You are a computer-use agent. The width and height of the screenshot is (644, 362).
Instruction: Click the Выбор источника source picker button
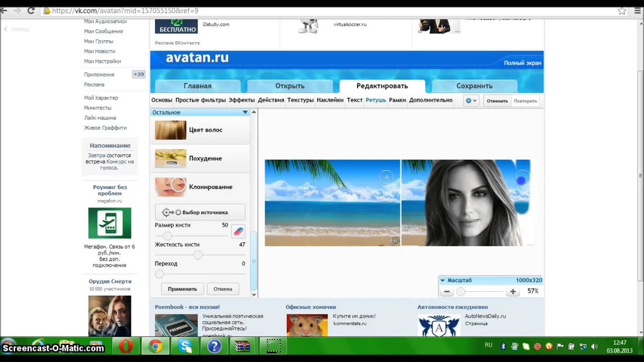pyautogui.click(x=200, y=212)
